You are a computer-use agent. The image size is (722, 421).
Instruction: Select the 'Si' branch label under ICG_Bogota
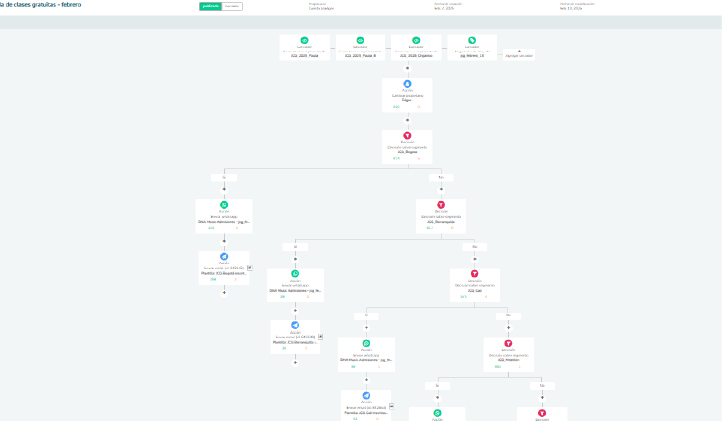pyautogui.click(x=224, y=177)
